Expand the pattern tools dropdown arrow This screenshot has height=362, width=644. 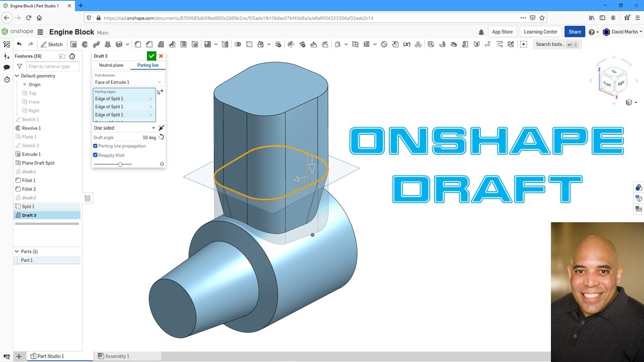point(216,44)
